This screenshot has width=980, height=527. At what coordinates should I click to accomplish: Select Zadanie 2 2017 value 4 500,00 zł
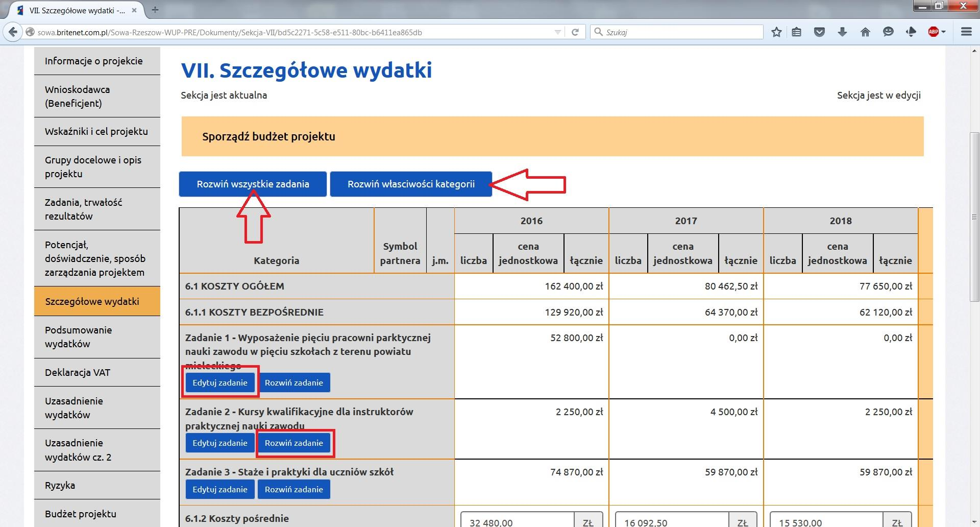[x=734, y=412]
